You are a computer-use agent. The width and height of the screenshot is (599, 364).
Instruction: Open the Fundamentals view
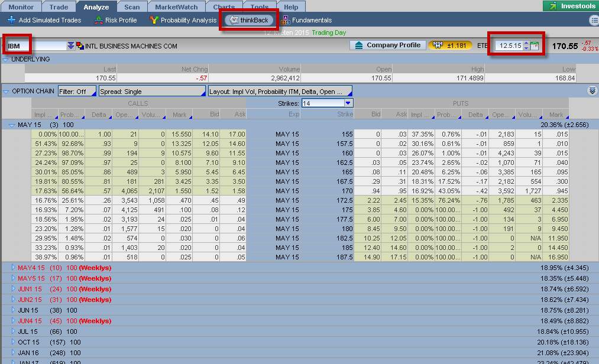[306, 20]
